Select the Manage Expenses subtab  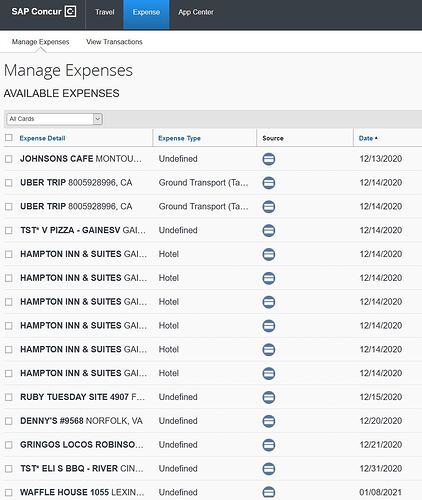(x=41, y=42)
